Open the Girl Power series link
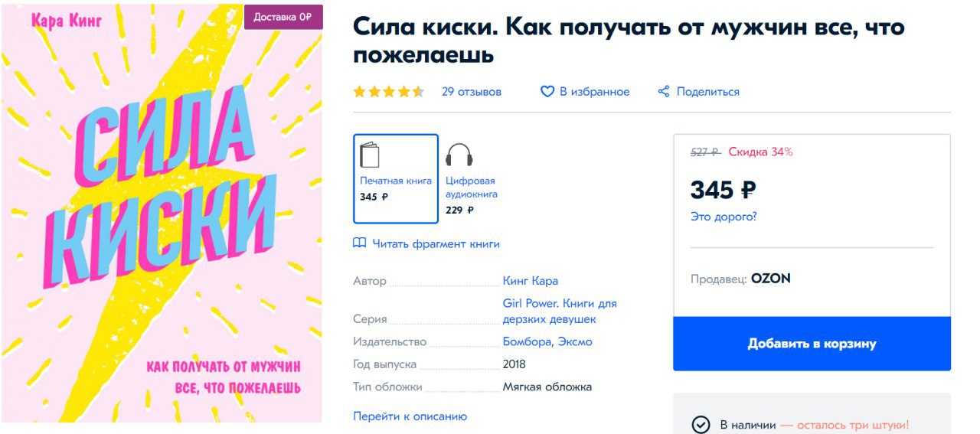 pos(560,312)
